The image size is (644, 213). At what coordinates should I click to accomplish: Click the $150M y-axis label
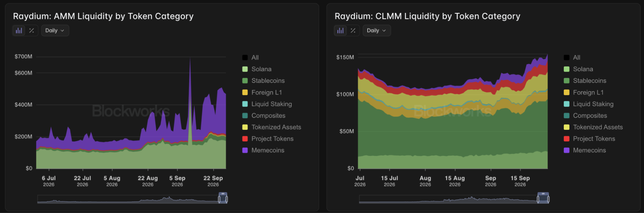click(345, 57)
